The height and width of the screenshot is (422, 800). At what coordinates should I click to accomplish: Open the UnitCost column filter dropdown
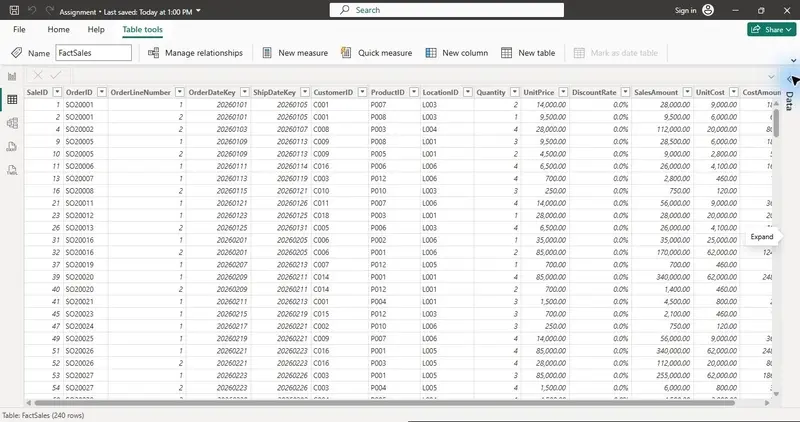[734, 92]
